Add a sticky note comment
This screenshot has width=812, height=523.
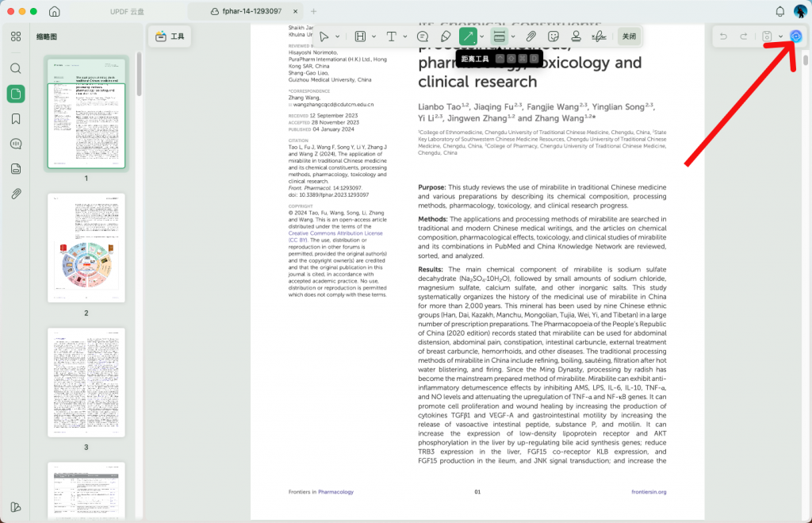point(423,37)
